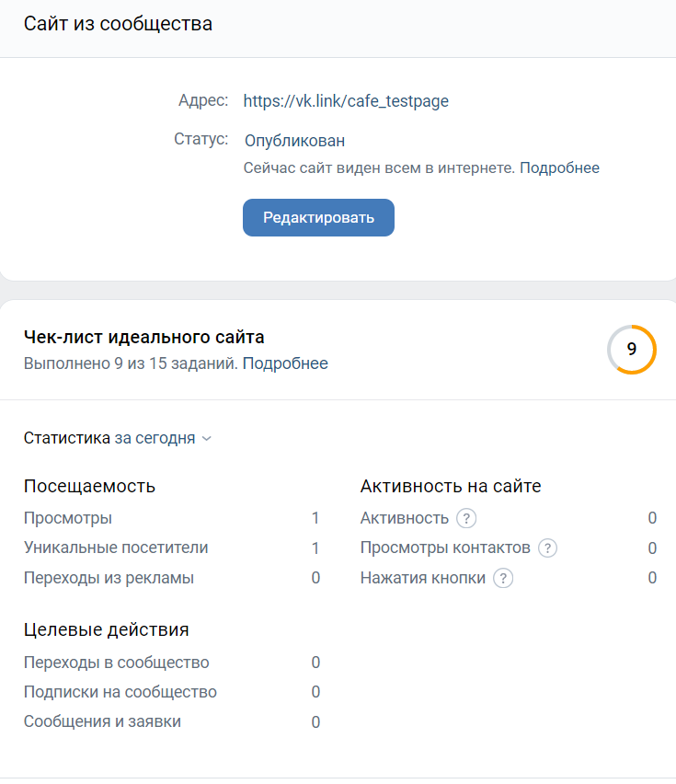676x784 pixels.
Task: Click the value 0 beside Нажатия кнопки
Action: [652, 578]
